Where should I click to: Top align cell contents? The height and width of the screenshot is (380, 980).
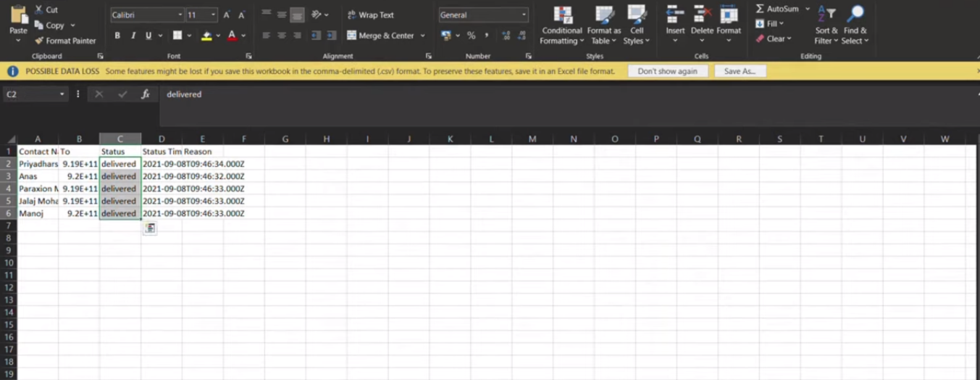pos(266,15)
